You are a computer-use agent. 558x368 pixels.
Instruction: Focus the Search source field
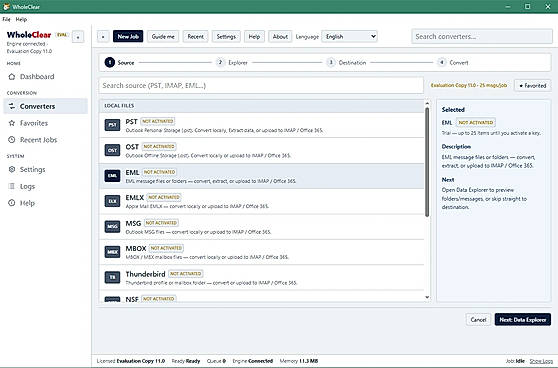(261, 85)
